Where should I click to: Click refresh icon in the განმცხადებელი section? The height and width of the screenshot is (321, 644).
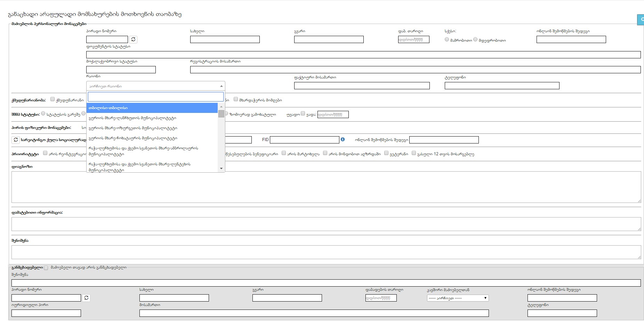[86, 298]
